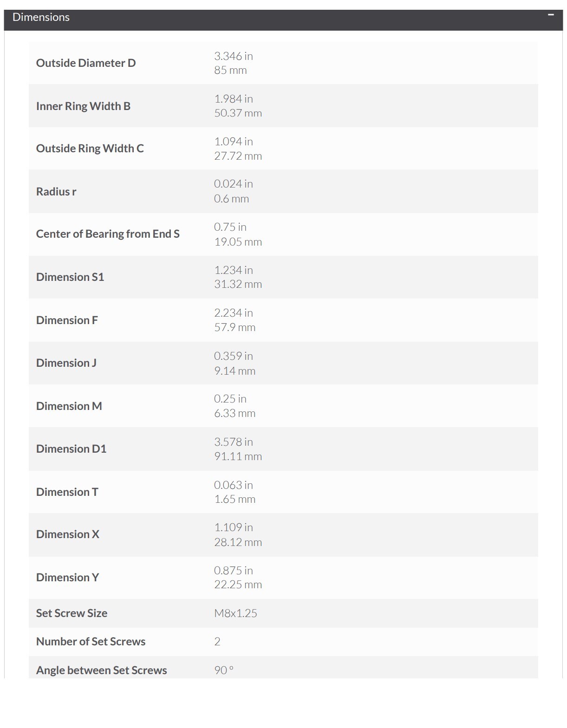Click the 28.12 mm Dimension X value

(238, 542)
